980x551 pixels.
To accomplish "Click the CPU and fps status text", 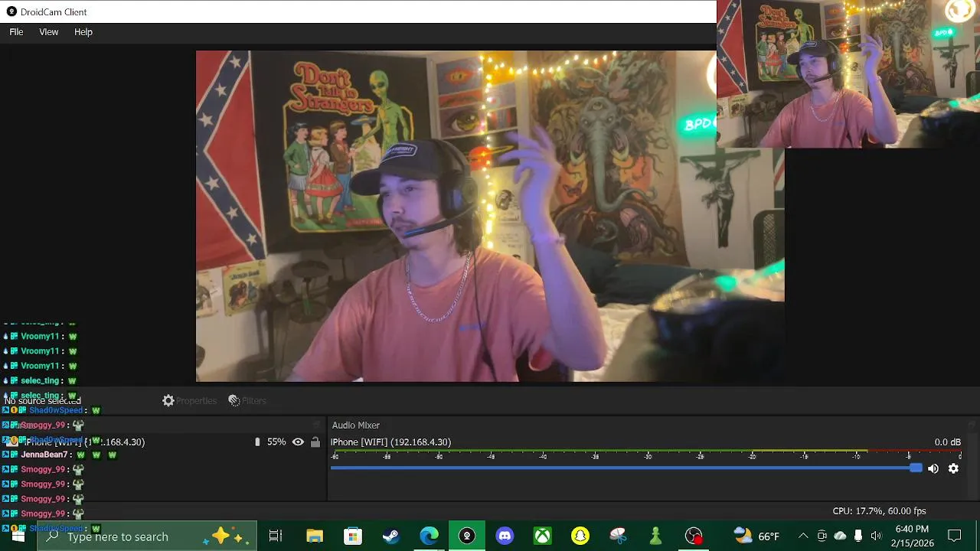I will click(x=879, y=511).
